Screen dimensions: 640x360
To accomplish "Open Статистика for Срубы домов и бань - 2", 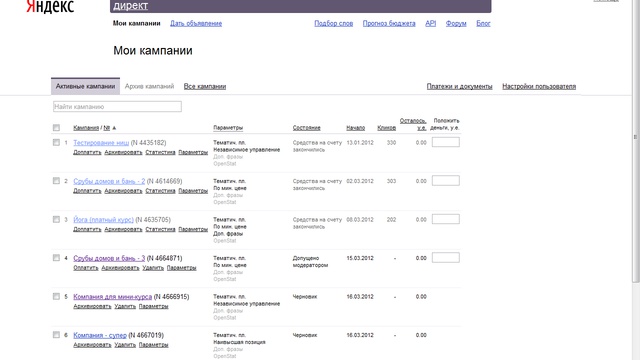I will coord(160,191).
